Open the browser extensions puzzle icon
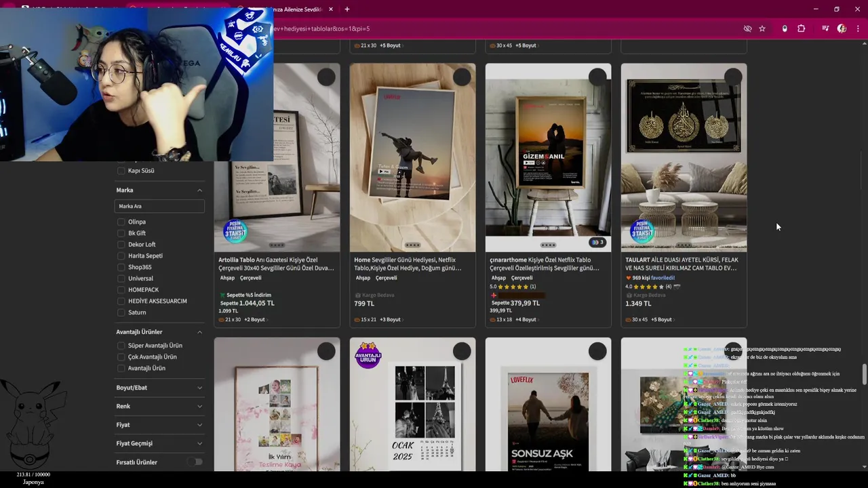This screenshot has width=868, height=488. pos(802,28)
